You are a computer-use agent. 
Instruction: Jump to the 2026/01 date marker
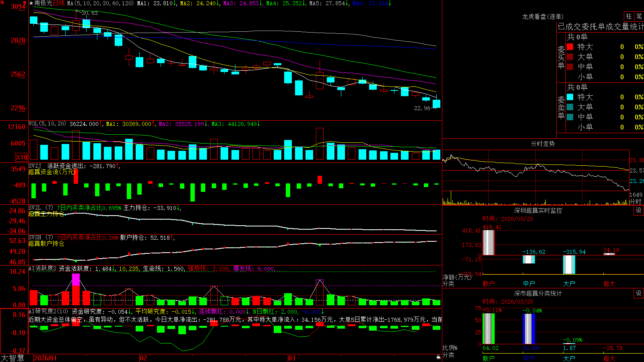[45, 358]
